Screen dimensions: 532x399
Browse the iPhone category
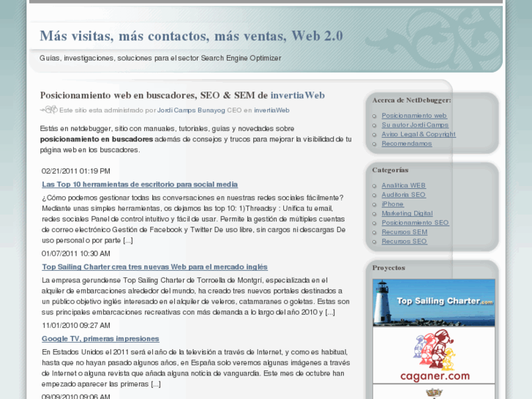[392, 204]
